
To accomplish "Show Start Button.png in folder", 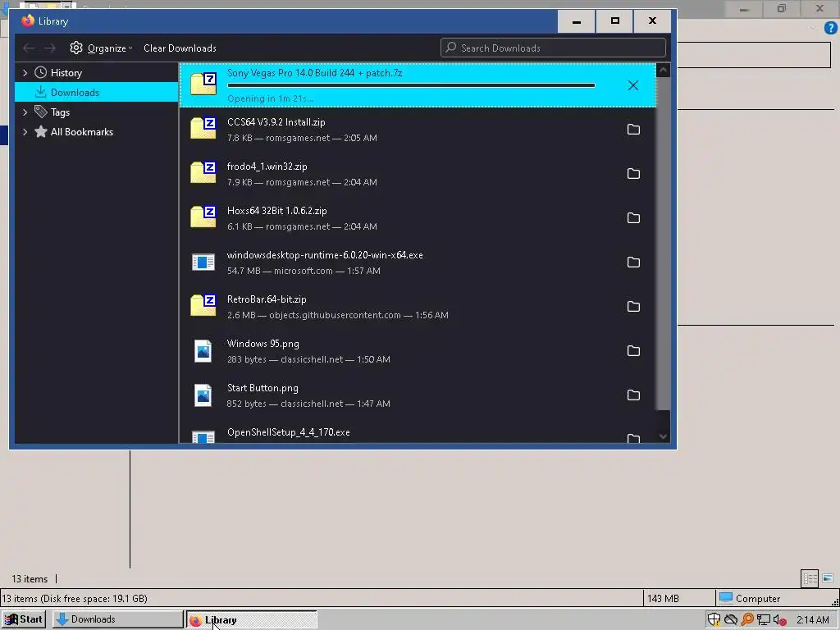I will [633, 395].
